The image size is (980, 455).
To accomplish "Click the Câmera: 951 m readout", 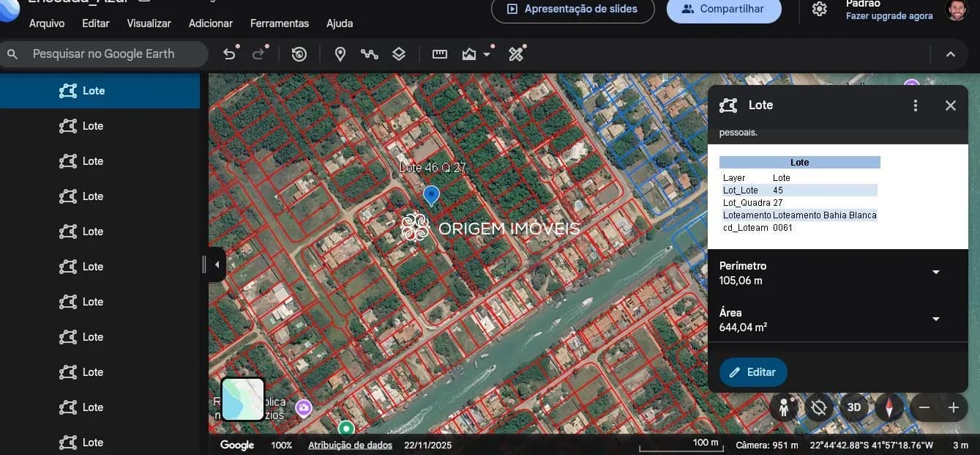I will (767, 445).
